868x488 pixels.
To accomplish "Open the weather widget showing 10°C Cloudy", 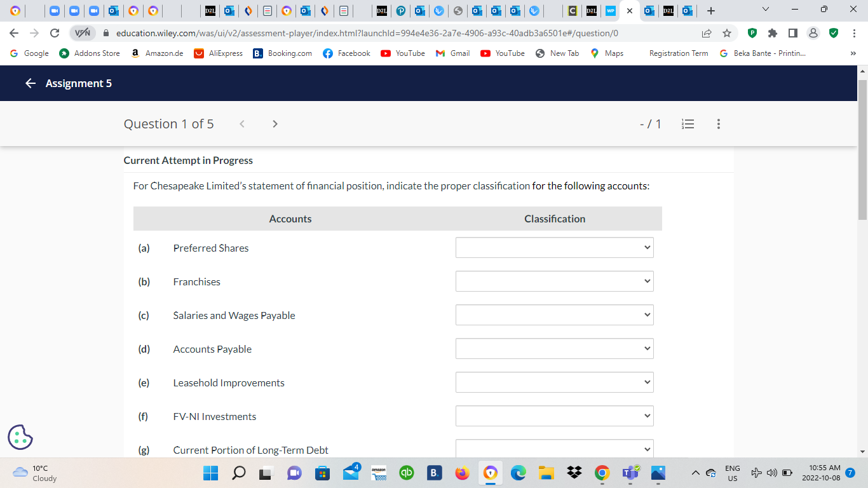I will [x=35, y=473].
